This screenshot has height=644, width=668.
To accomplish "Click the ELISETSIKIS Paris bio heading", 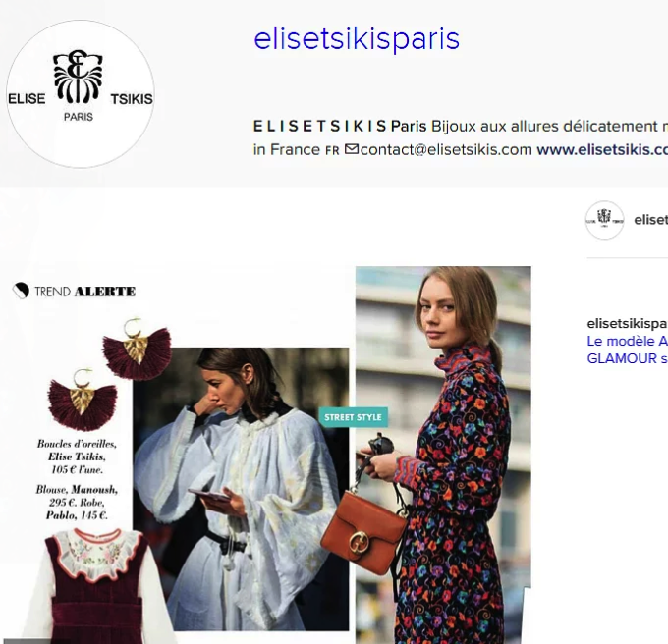I will pos(340,126).
